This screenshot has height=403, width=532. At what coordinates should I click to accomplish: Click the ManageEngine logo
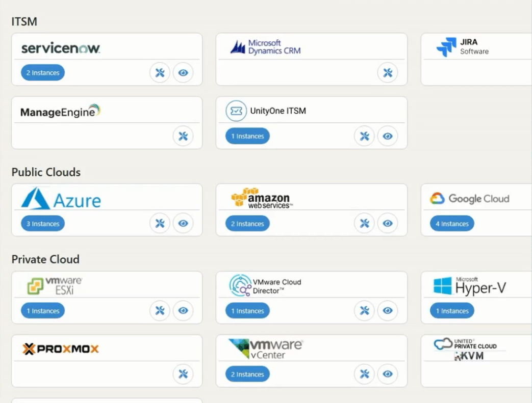(61, 111)
